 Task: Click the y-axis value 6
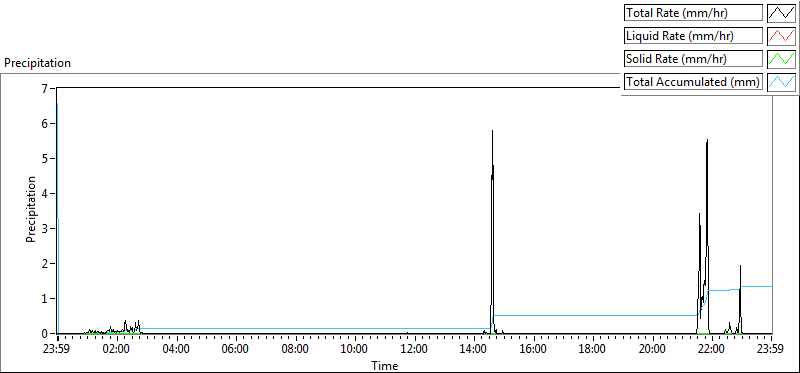coord(44,123)
